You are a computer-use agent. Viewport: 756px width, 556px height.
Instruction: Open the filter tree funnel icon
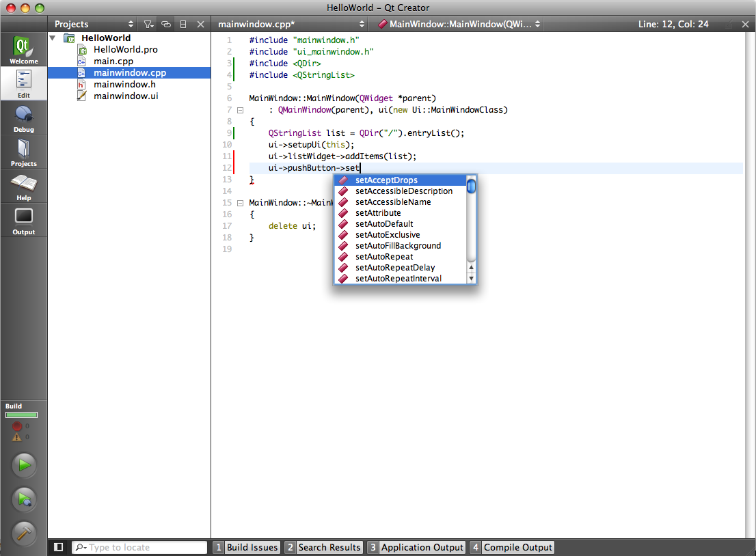point(148,24)
